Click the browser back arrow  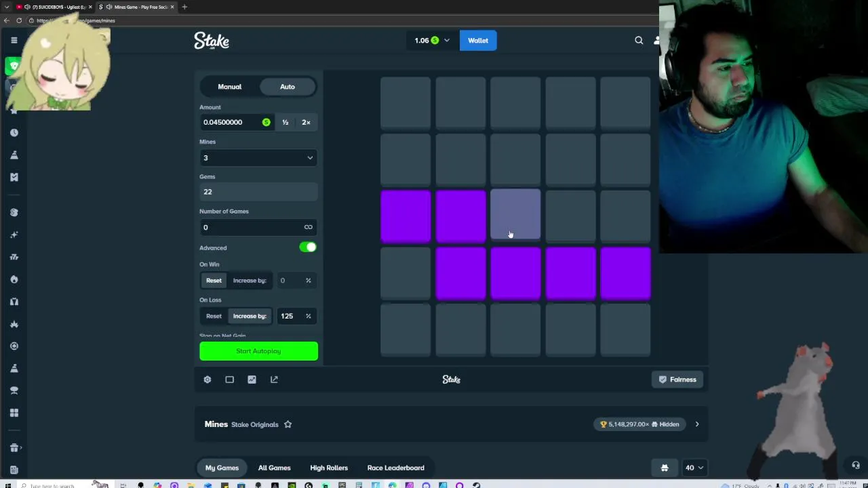(7, 20)
